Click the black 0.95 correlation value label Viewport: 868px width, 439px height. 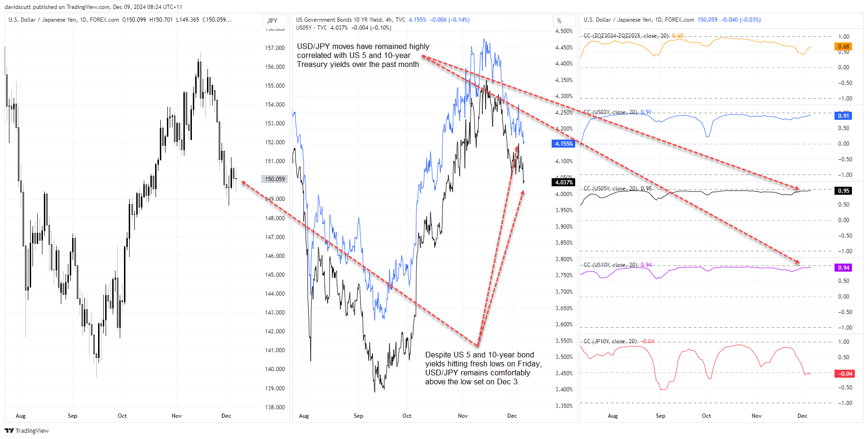coord(843,191)
